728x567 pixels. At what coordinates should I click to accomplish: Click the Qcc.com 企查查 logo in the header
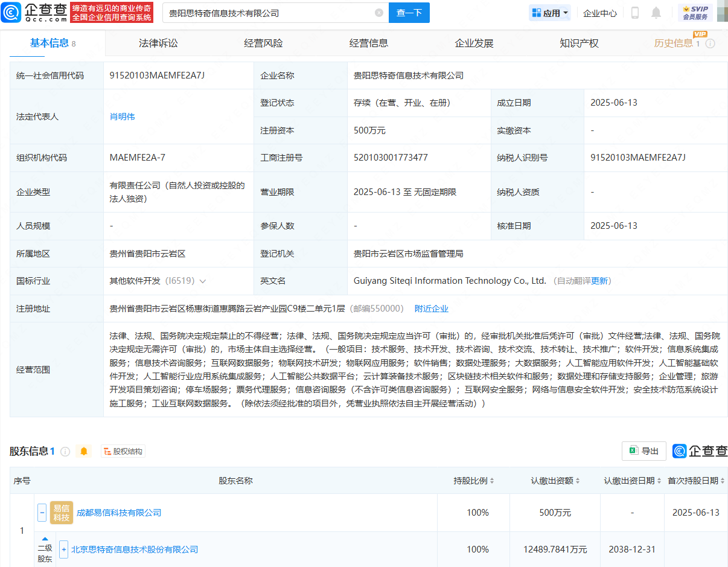pyautogui.click(x=33, y=12)
